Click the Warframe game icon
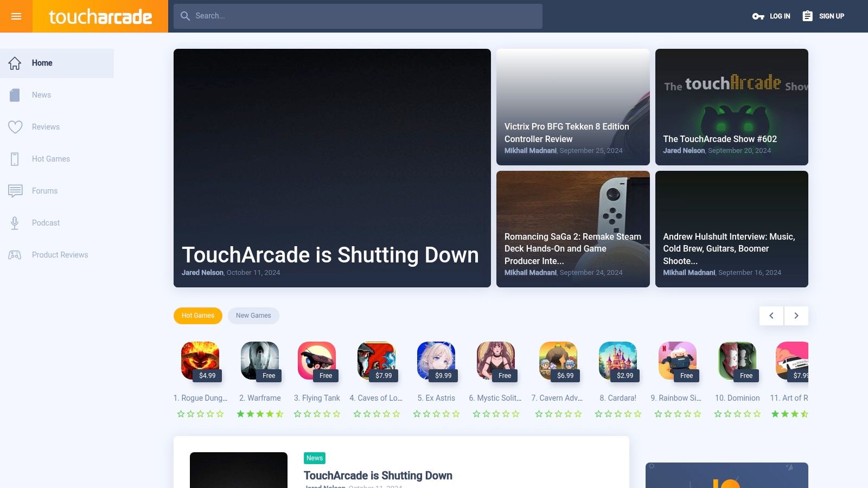The height and width of the screenshot is (488, 868). [259, 361]
